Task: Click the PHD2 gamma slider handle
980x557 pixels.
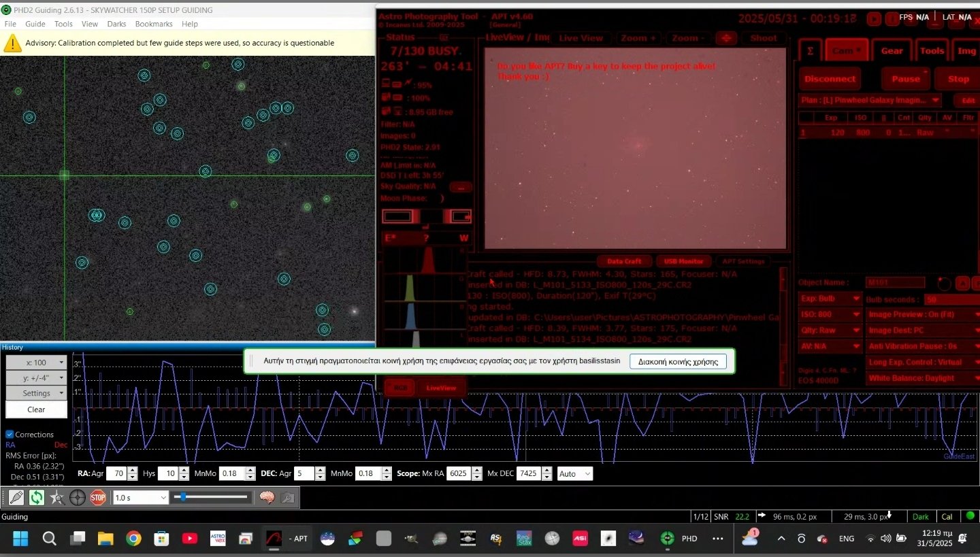Action: tap(182, 497)
